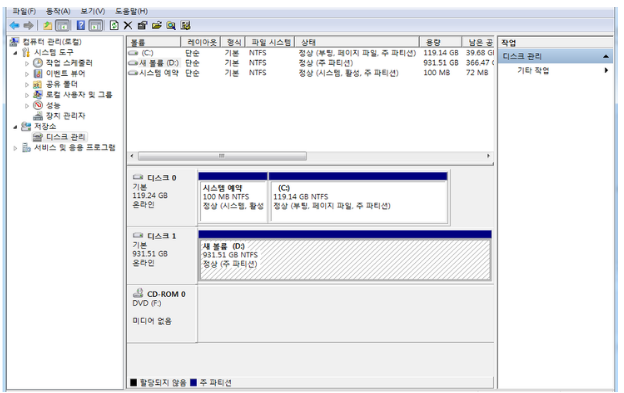Screen dimensions: 624x393
Task: Collapse the 저장소 tree node
Action: click(x=15, y=127)
